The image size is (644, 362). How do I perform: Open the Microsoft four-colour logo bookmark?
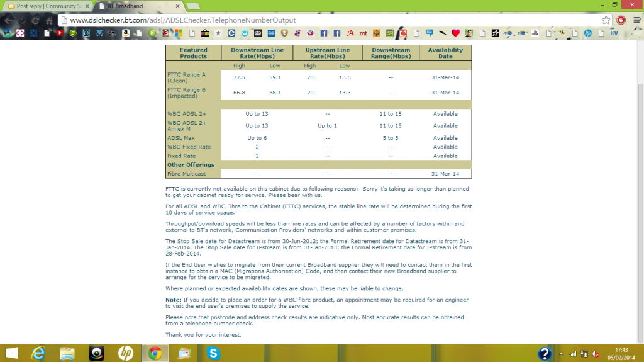(178, 33)
